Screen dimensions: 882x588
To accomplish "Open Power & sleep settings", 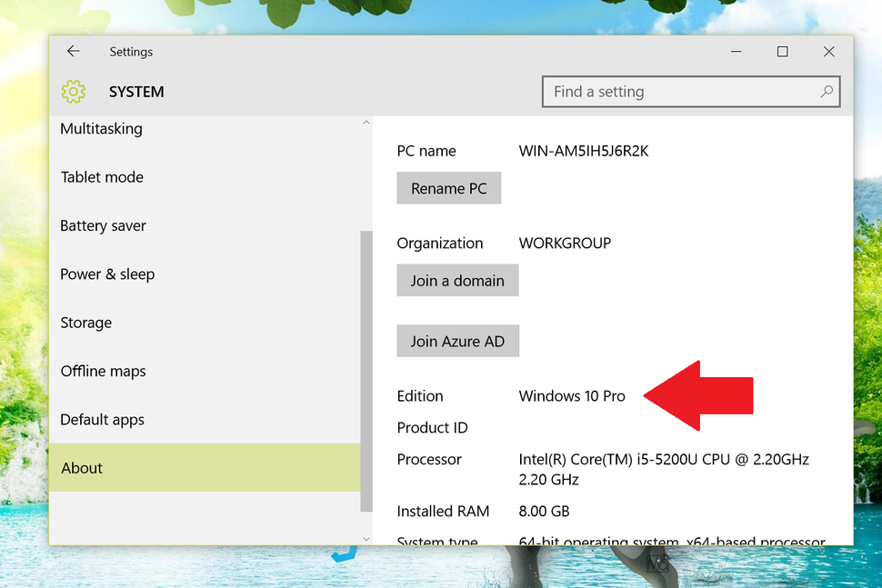I will 106,274.
